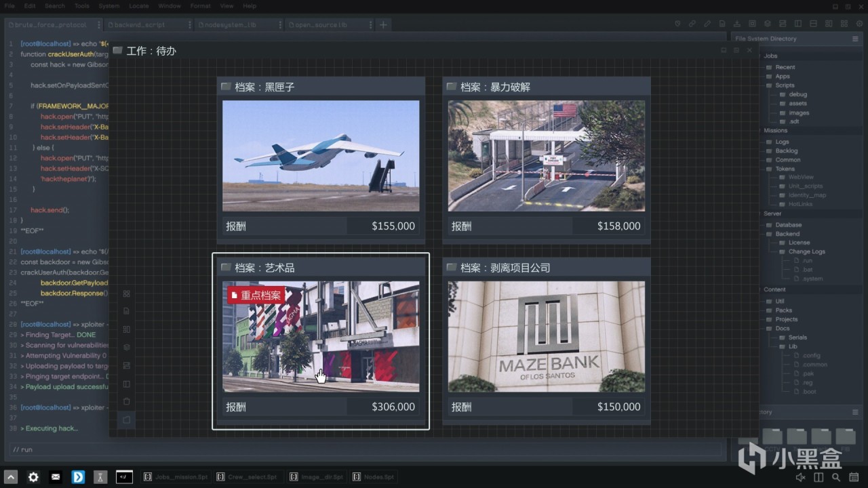
Task: Click the // run command input field
Action: pyautogui.click(x=366, y=449)
